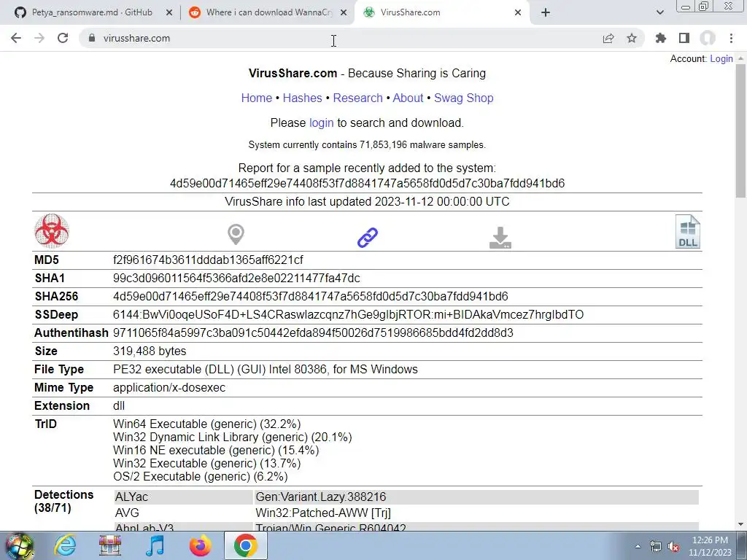Click the report hash under the sample heading
Image resolution: width=747 pixels, height=560 pixels.
pyautogui.click(x=368, y=183)
